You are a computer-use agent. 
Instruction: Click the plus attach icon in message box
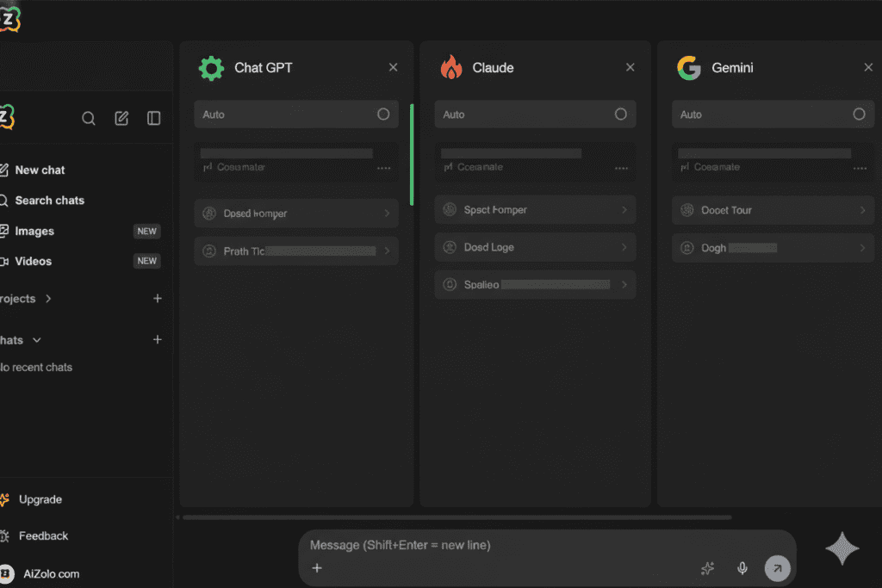pos(317,568)
